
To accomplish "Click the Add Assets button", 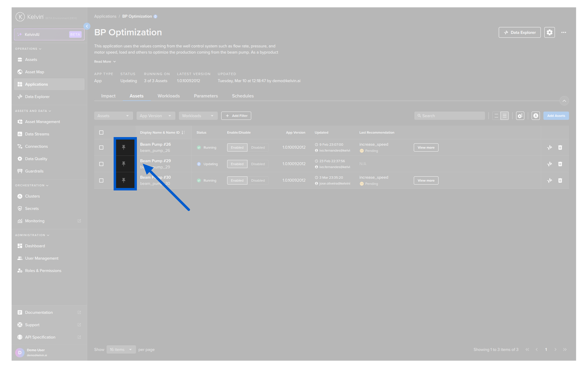I will [x=556, y=116].
